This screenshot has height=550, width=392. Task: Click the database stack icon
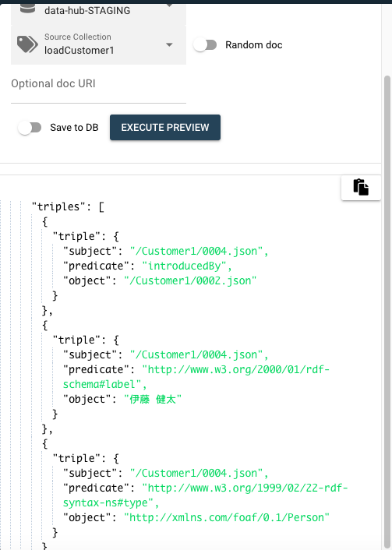pos(28,9)
